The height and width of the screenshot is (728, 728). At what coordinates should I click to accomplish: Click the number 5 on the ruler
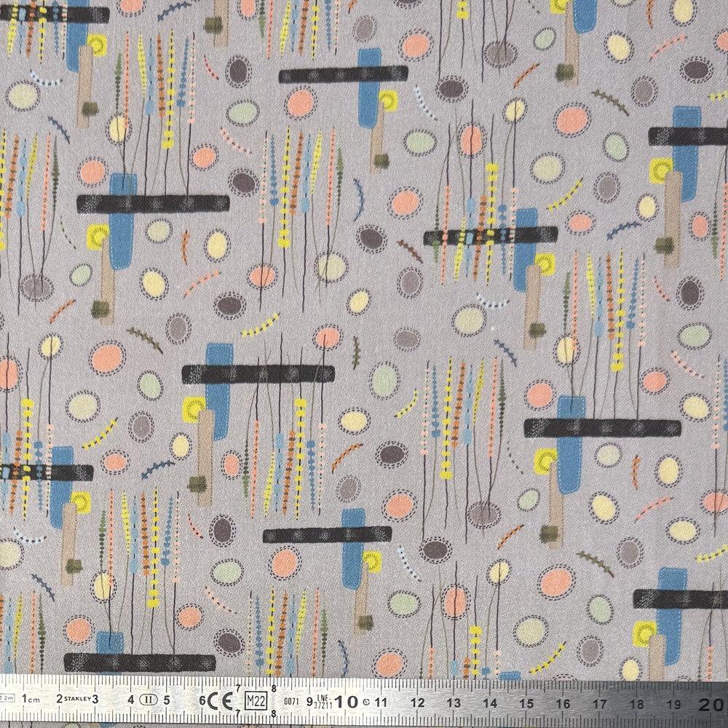point(167,700)
